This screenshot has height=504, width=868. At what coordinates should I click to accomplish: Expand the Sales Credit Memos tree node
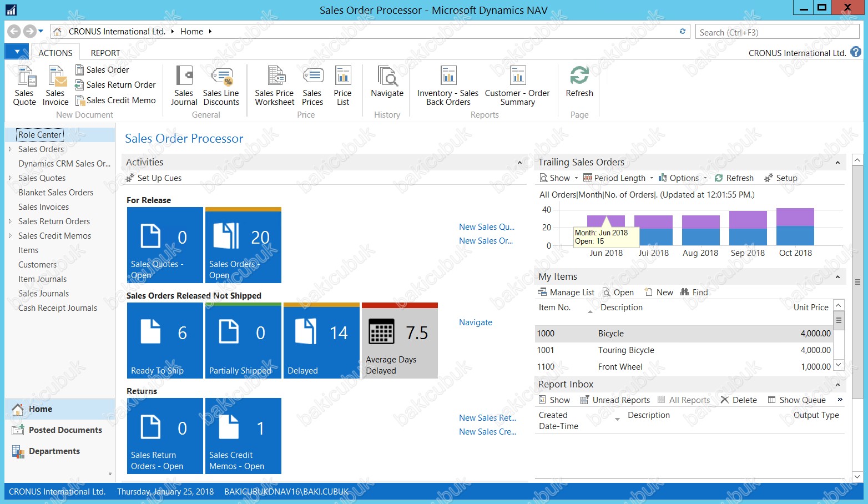point(10,235)
